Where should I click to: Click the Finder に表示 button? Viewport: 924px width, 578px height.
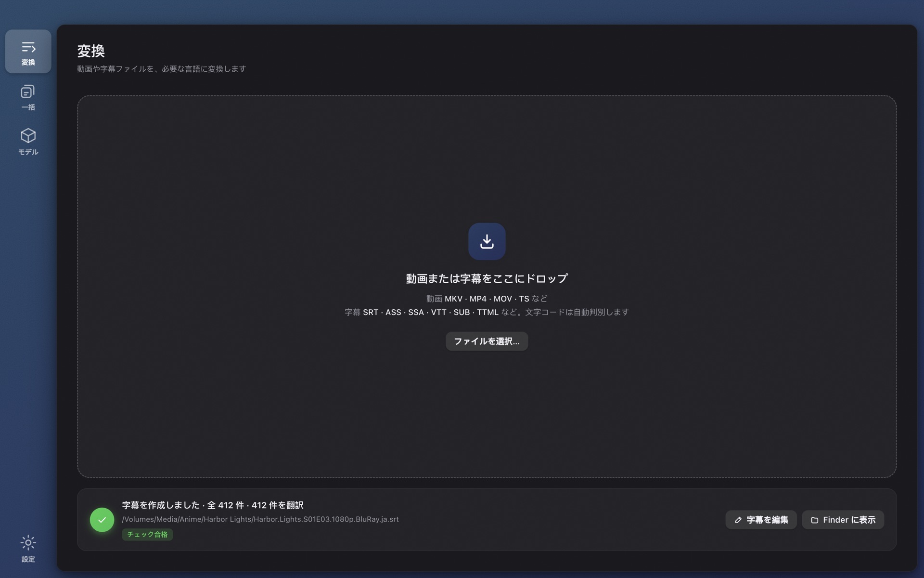coord(843,520)
